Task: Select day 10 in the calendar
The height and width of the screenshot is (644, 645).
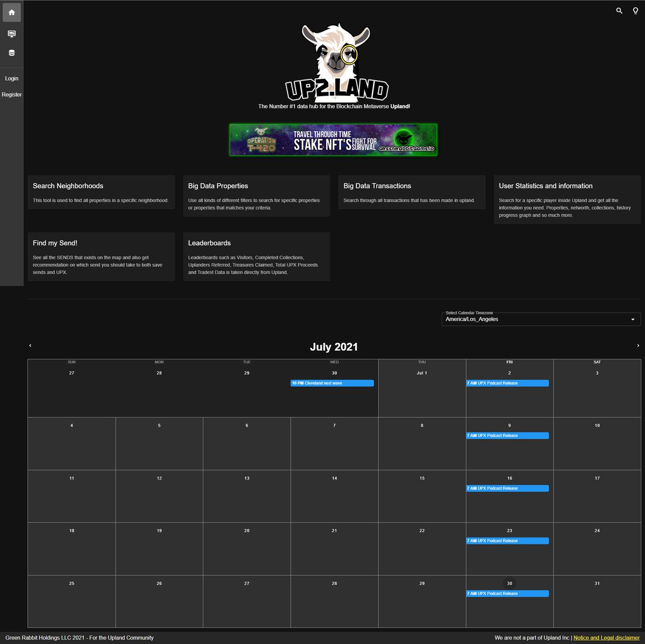Action: [597, 425]
